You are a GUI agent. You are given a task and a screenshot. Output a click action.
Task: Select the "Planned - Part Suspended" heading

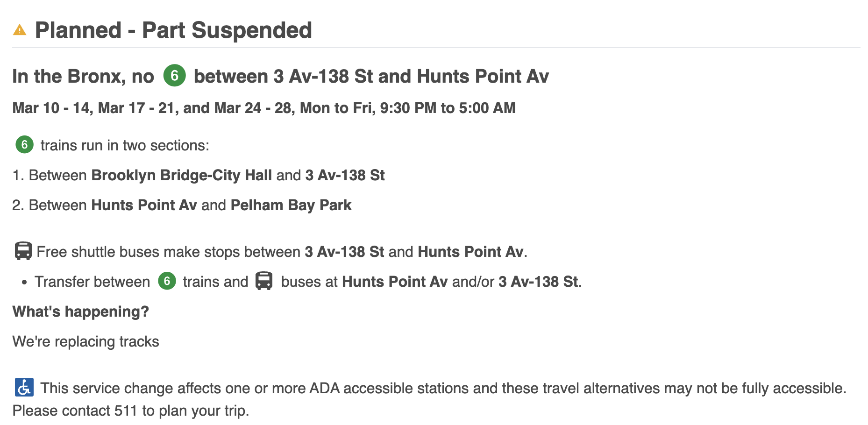173,30
